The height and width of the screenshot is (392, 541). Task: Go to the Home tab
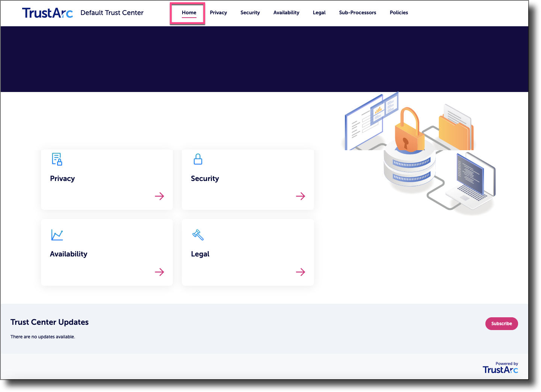pyautogui.click(x=189, y=13)
